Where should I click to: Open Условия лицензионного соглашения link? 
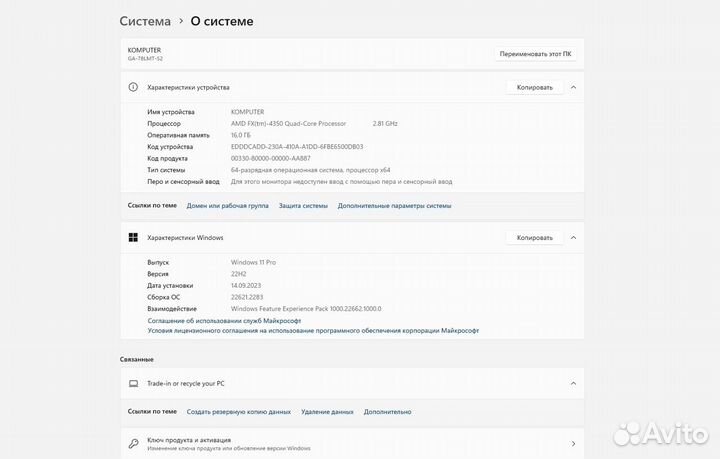coord(313,330)
